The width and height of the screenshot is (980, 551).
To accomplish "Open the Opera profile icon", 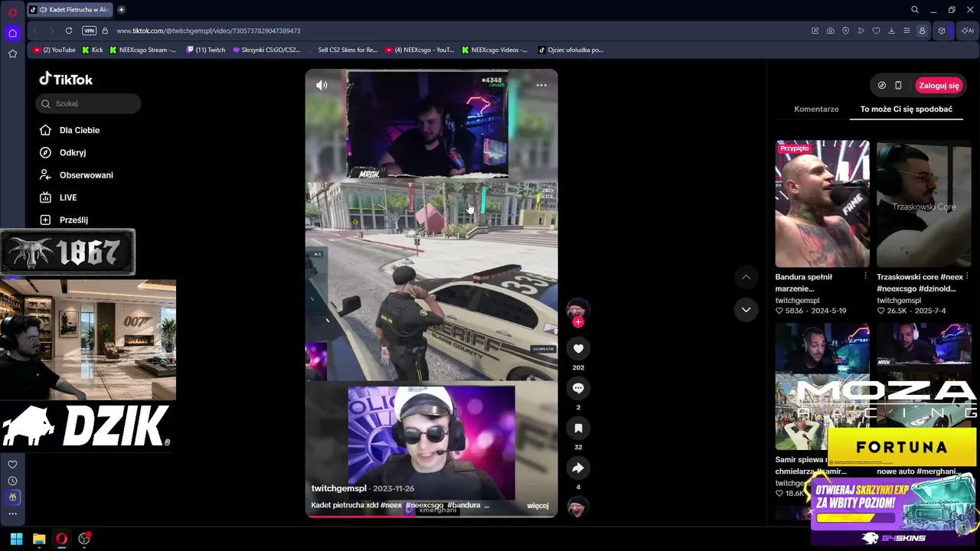I will click(922, 31).
